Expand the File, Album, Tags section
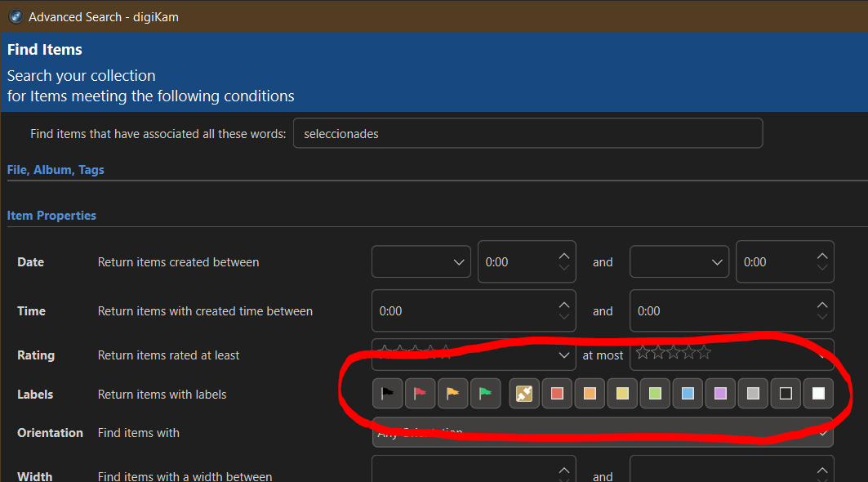868x482 pixels. pyautogui.click(x=56, y=170)
